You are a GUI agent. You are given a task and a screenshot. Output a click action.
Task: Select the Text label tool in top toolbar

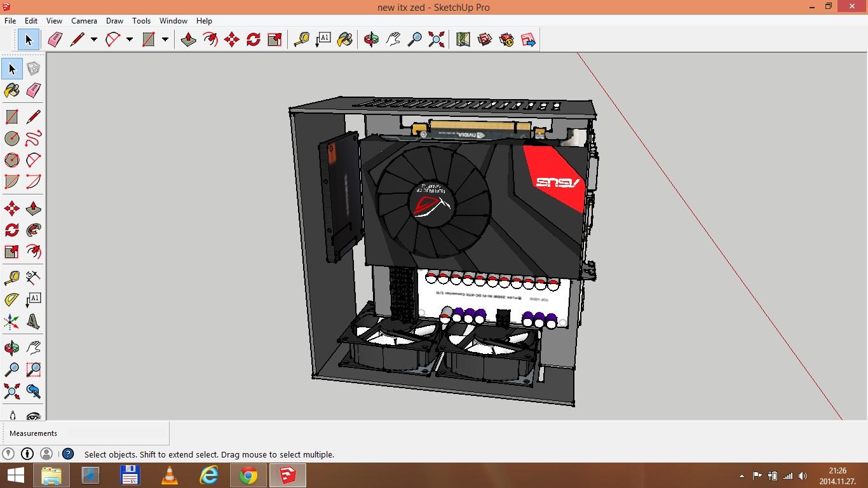[x=323, y=40]
